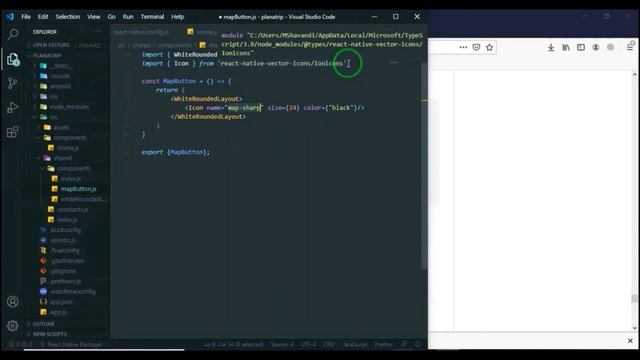
Task: Open constants.js in the explorer
Action: pos(72,209)
